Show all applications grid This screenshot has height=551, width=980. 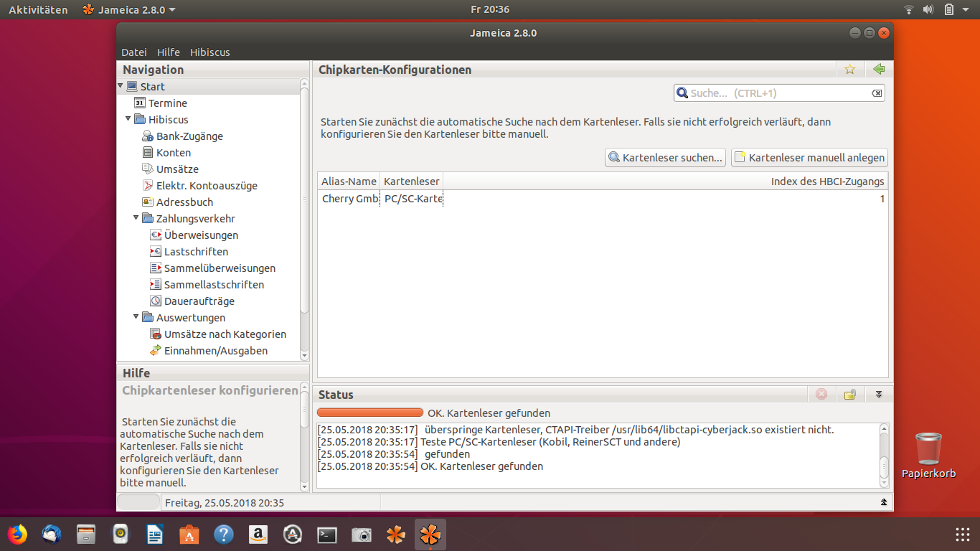[x=963, y=534]
